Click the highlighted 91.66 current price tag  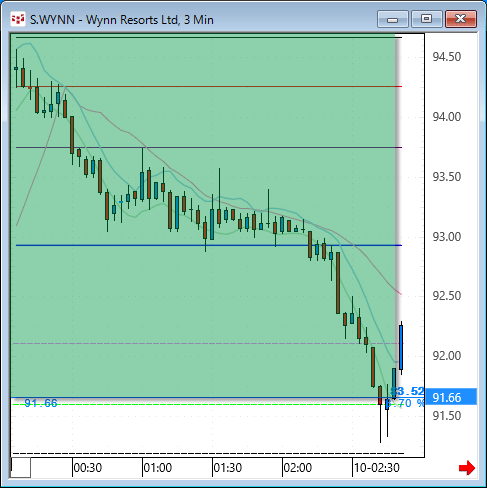(x=450, y=397)
